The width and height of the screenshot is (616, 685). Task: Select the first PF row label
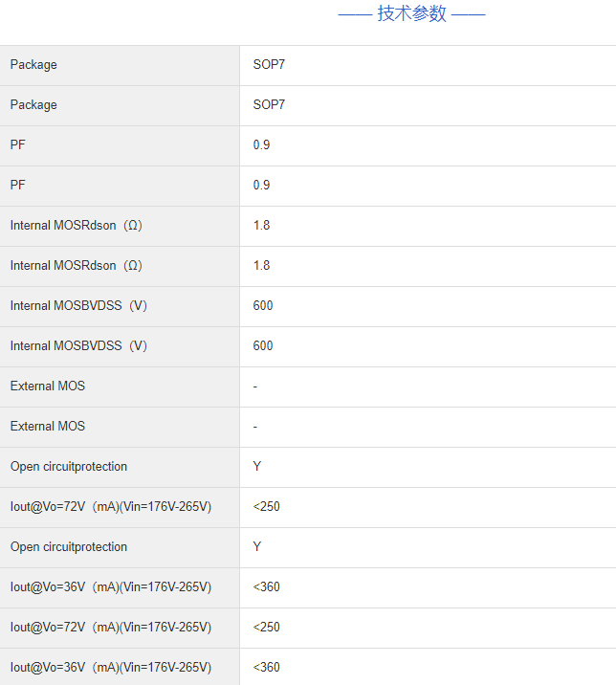tap(18, 145)
